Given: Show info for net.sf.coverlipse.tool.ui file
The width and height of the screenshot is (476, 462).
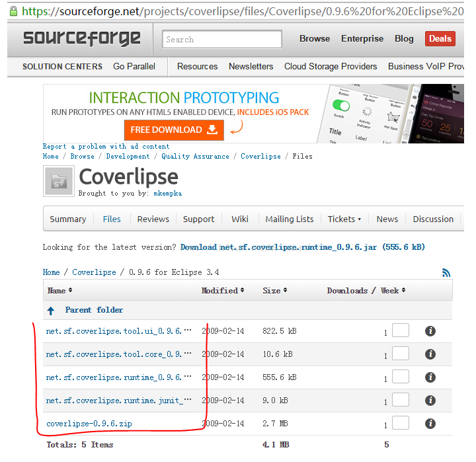Looking at the screenshot, I should click(x=430, y=331).
